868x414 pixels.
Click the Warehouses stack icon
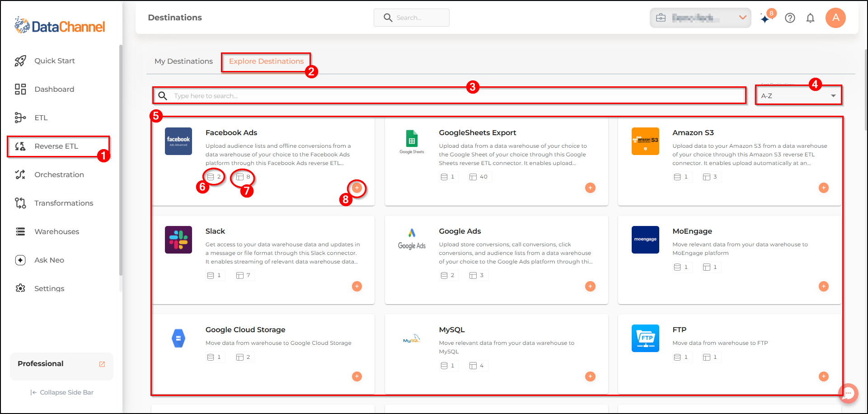(x=20, y=231)
